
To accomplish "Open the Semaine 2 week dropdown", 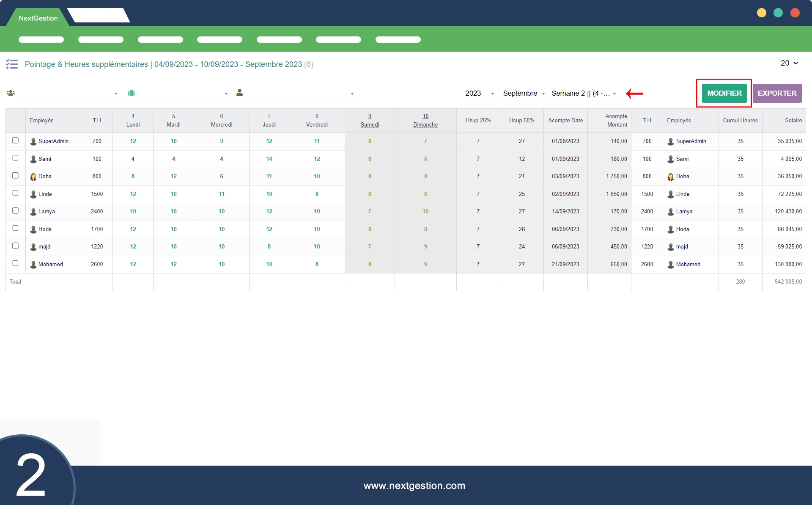I will [584, 94].
